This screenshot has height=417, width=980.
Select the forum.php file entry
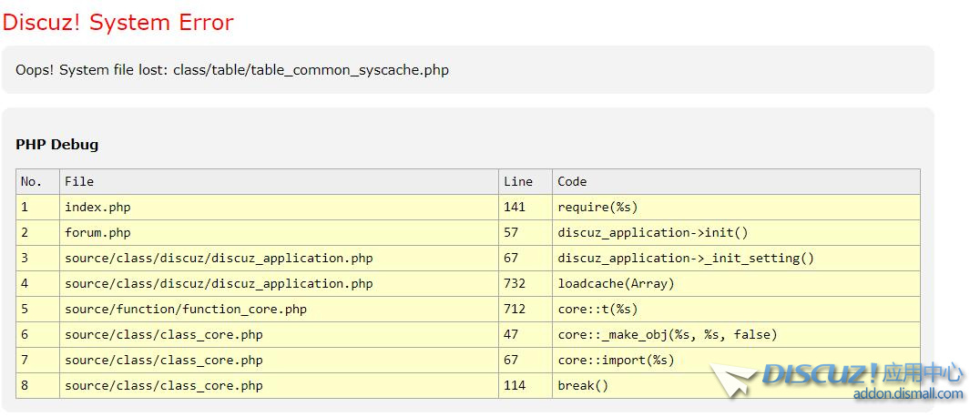[97, 233]
